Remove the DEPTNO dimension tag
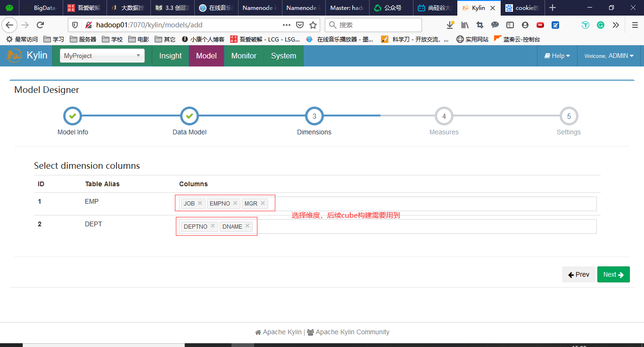The image size is (644, 347). coord(213,226)
